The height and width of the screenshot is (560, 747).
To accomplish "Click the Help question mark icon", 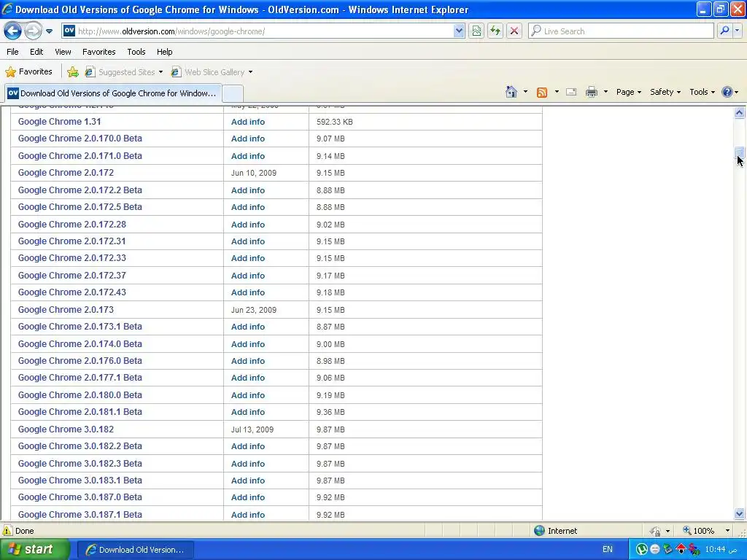I will coord(727,92).
